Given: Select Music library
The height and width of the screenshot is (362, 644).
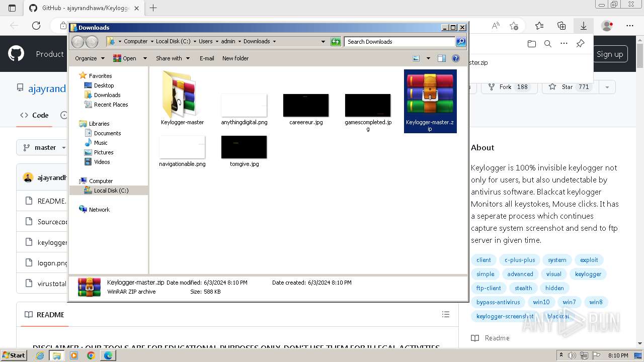Looking at the screenshot, I should click(101, 143).
